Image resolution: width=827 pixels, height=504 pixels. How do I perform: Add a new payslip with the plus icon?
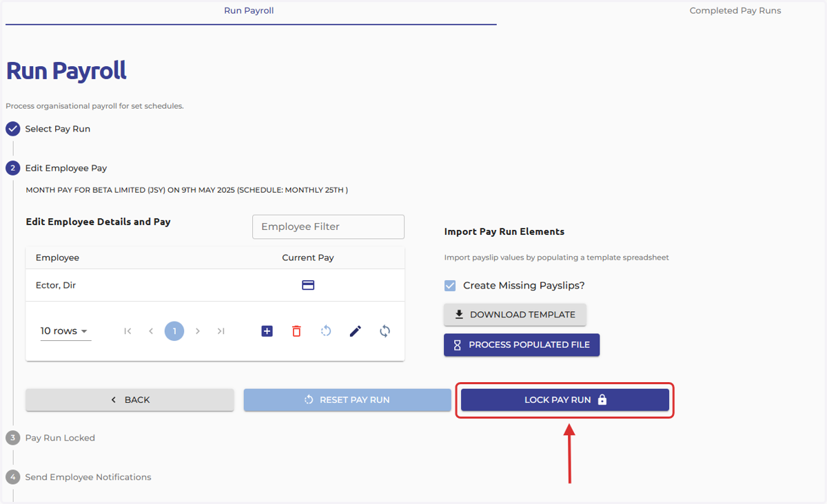tap(267, 331)
